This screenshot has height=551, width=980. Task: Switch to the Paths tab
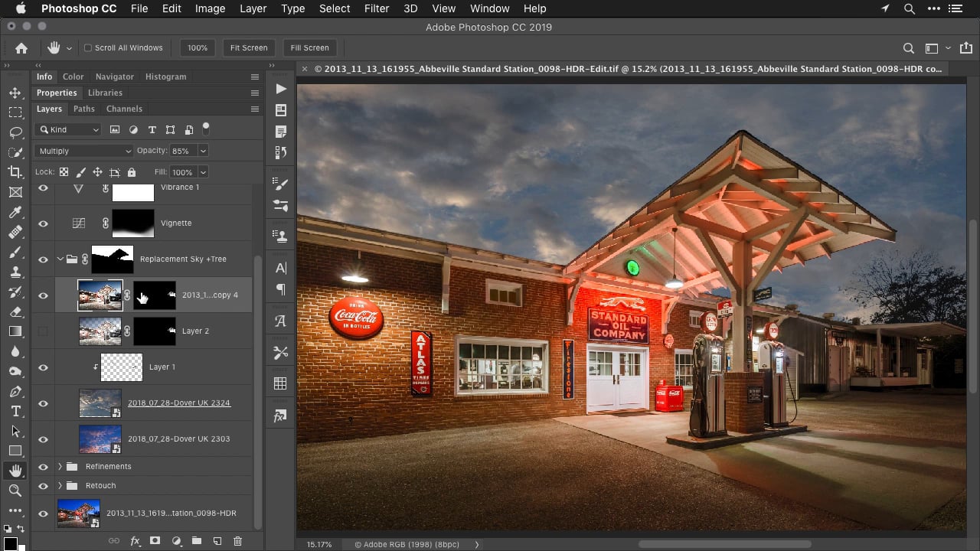click(84, 109)
